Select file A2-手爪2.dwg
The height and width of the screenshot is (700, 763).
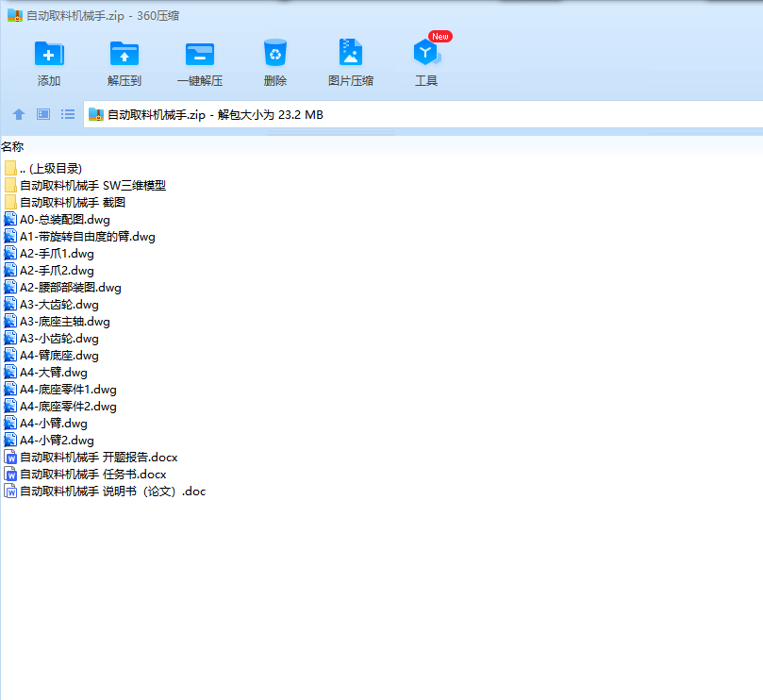tap(49, 271)
